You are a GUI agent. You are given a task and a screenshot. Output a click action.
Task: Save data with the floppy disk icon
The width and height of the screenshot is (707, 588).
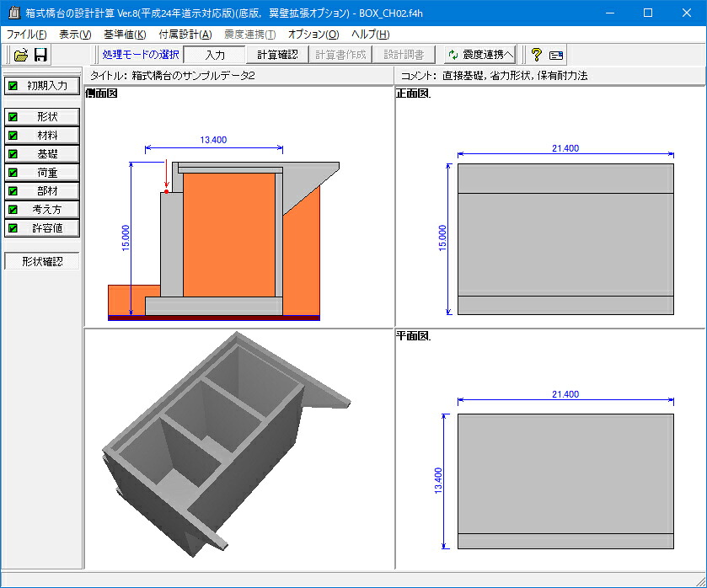tap(40, 55)
